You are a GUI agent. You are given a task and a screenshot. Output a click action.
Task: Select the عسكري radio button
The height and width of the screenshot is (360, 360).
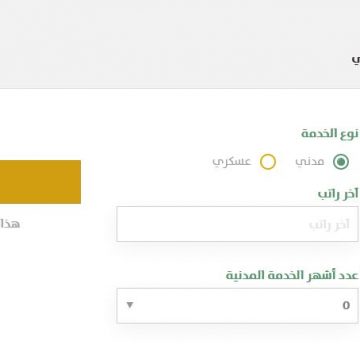(268, 162)
